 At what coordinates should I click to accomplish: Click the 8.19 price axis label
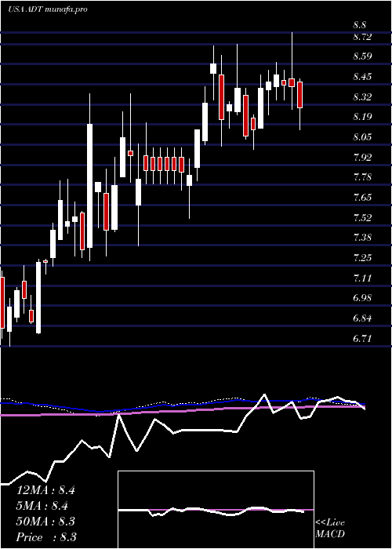(x=362, y=117)
